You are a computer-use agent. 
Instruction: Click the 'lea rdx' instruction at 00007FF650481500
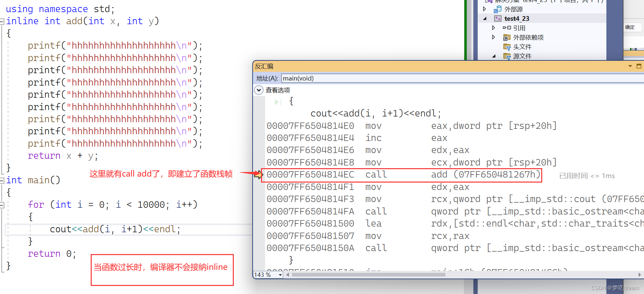pyautogui.click(x=455, y=224)
